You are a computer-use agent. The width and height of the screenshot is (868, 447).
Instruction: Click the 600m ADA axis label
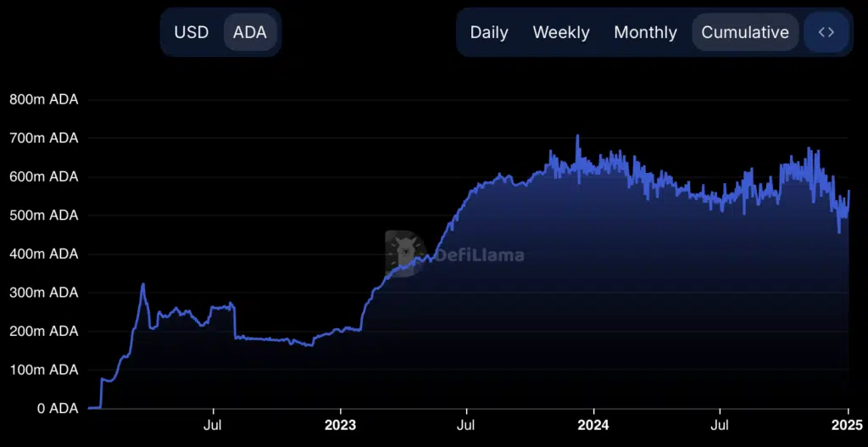(x=44, y=177)
